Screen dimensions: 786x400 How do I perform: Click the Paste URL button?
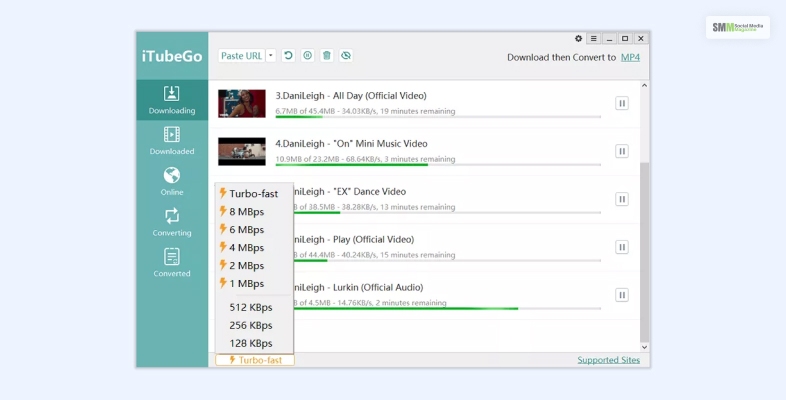(x=242, y=56)
